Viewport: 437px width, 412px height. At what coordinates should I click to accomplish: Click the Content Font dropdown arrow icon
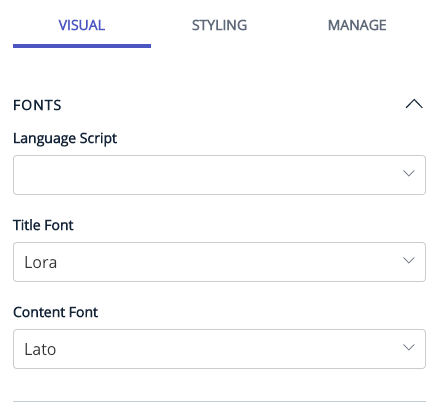pos(409,347)
